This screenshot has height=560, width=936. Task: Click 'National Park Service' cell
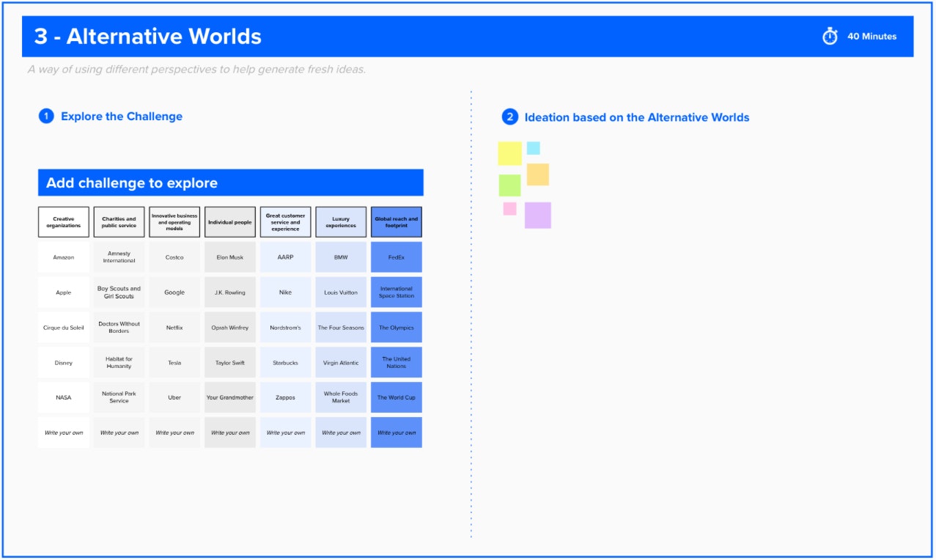[119, 397]
